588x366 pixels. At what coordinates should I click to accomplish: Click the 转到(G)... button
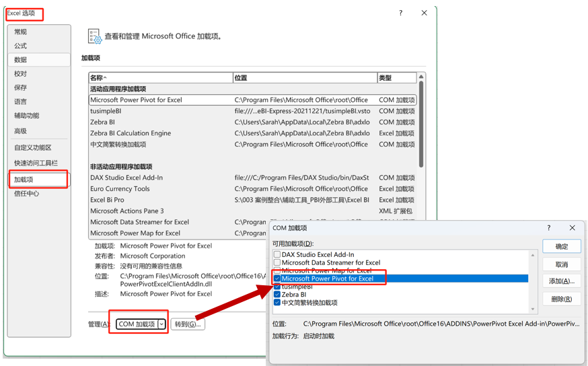tap(188, 324)
